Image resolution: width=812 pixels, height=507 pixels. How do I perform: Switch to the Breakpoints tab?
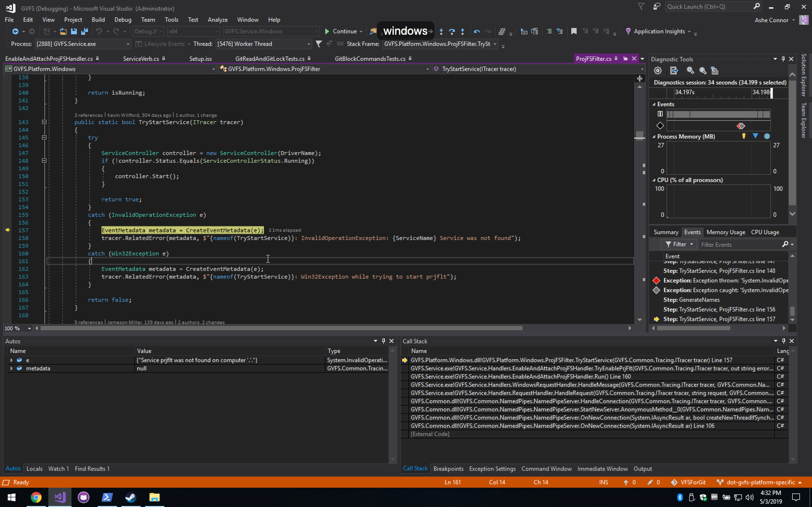coord(448,469)
